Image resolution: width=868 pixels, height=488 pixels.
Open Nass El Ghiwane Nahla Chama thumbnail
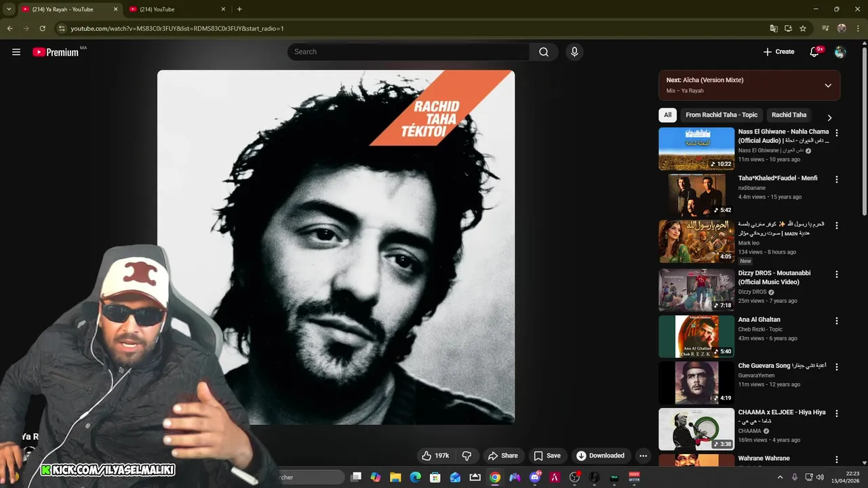tap(696, 148)
